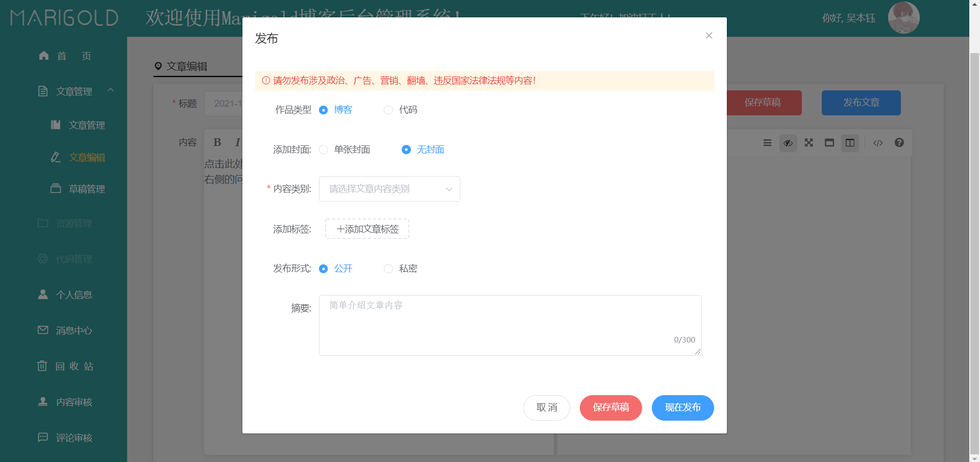This screenshot has width=980, height=462.
Task: Open the Markdown editor help
Action: [899, 143]
